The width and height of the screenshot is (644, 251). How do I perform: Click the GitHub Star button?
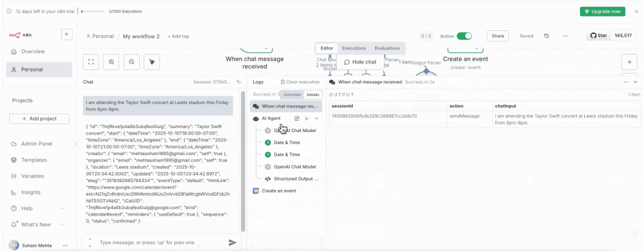[x=599, y=36]
